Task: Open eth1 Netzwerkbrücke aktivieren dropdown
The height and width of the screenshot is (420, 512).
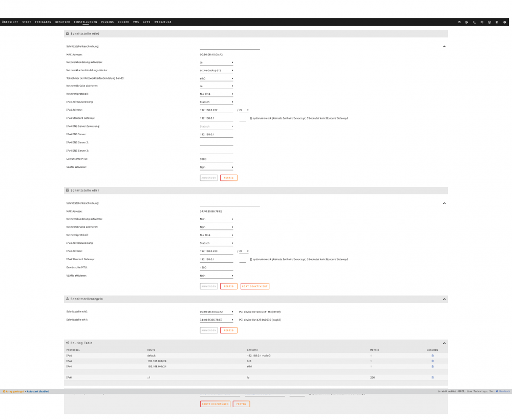Action: click(x=217, y=227)
